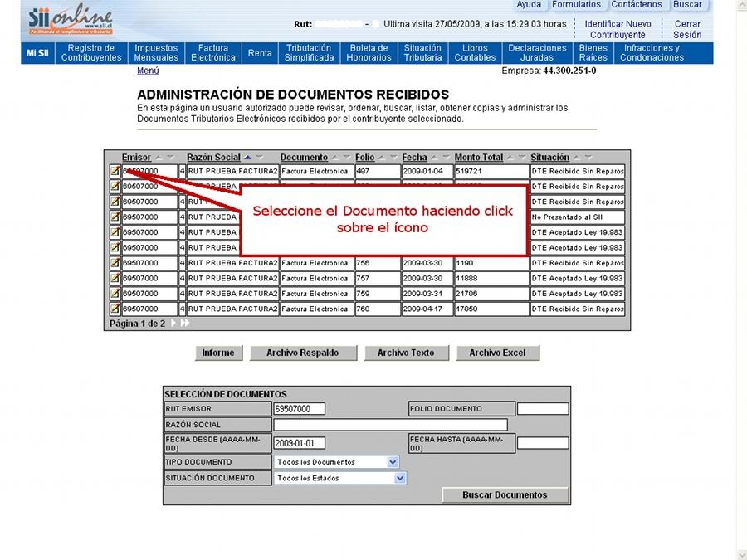This screenshot has height=560, width=747.
Task: Sort Razón Social ascending with blue arrow
Action: (x=247, y=157)
